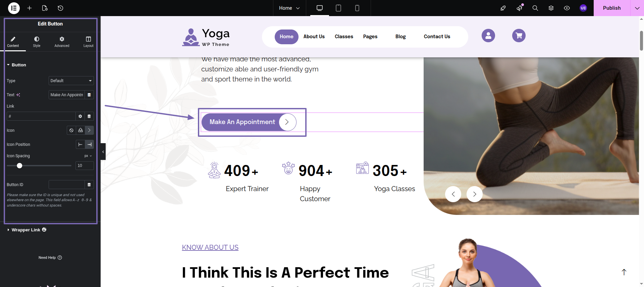Open the finder search icon
Screen dimensions: 644x287
click(535, 8)
